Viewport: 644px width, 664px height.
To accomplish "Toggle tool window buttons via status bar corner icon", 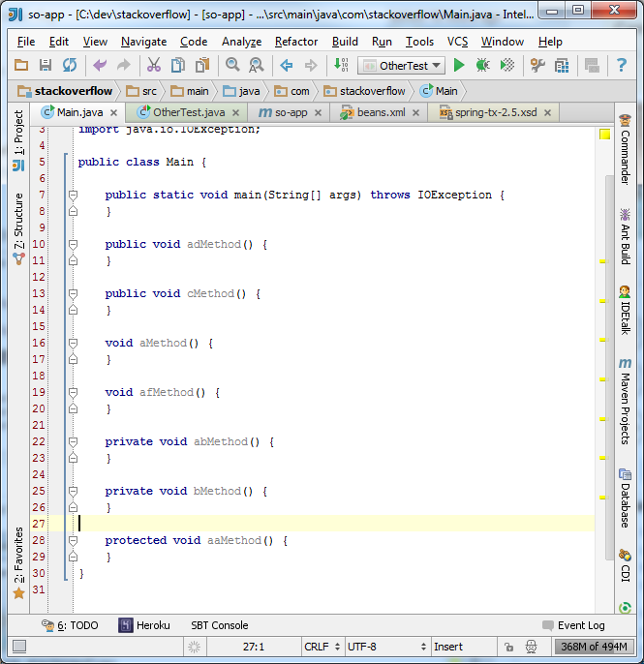I will point(19,647).
